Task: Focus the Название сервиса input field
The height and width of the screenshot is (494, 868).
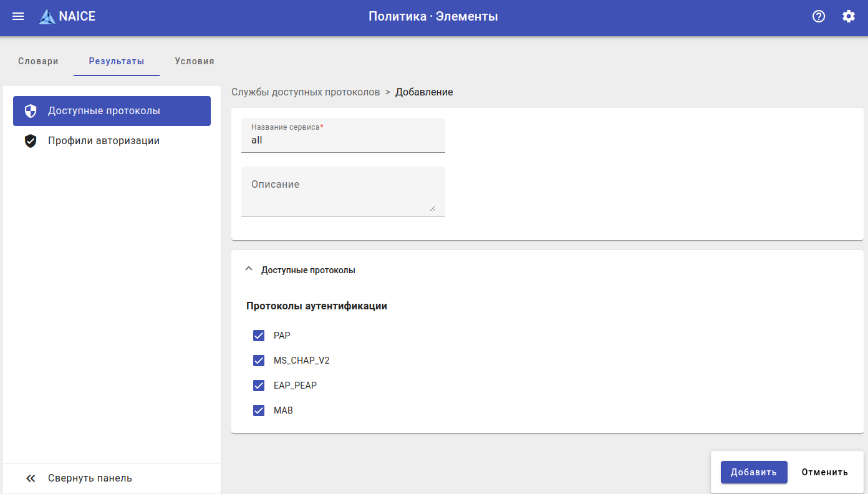Action: coord(343,140)
